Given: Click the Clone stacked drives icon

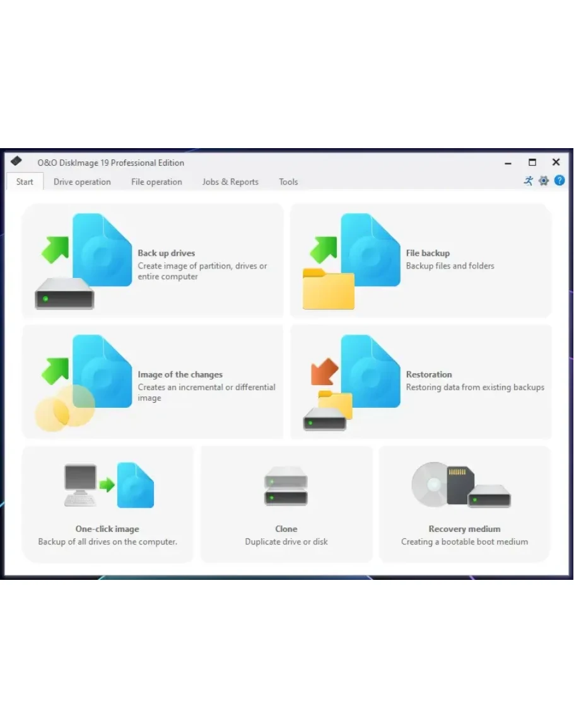Looking at the screenshot, I should pyautogui.click(x=286, y=486).
